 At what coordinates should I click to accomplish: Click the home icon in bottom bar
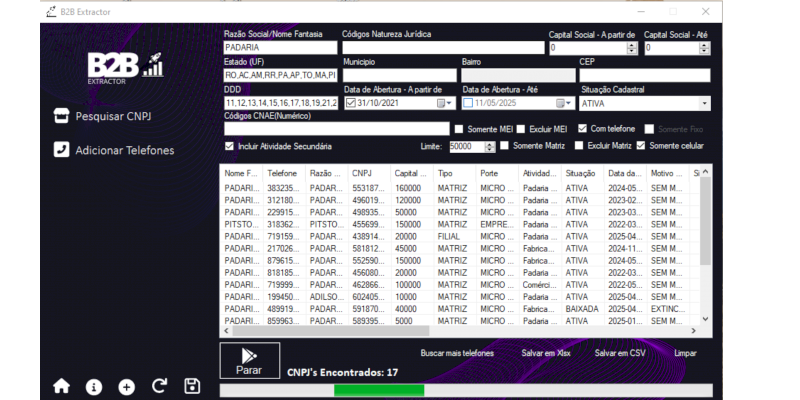point(61,386)
